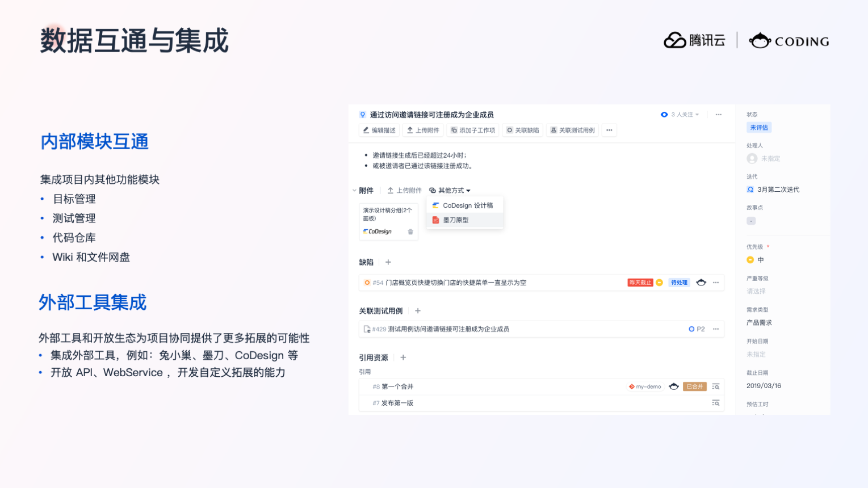Collapse the 附件 attachments section chevron

coord(354,191)
